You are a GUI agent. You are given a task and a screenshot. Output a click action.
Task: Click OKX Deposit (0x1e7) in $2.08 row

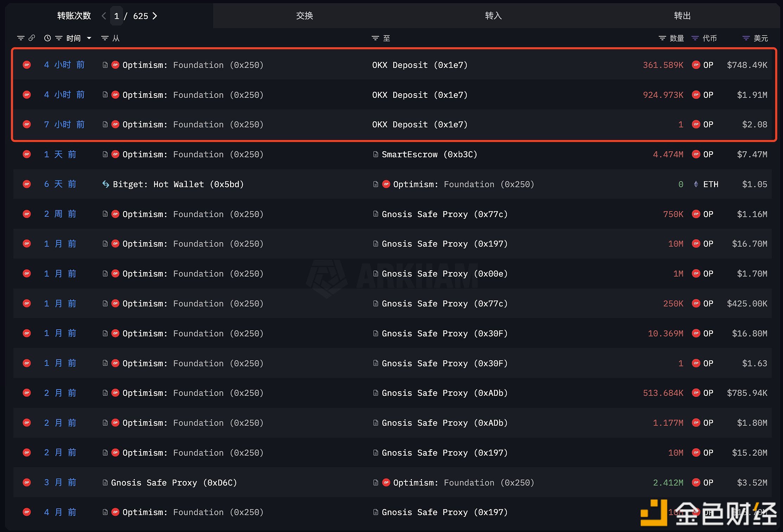420,125
